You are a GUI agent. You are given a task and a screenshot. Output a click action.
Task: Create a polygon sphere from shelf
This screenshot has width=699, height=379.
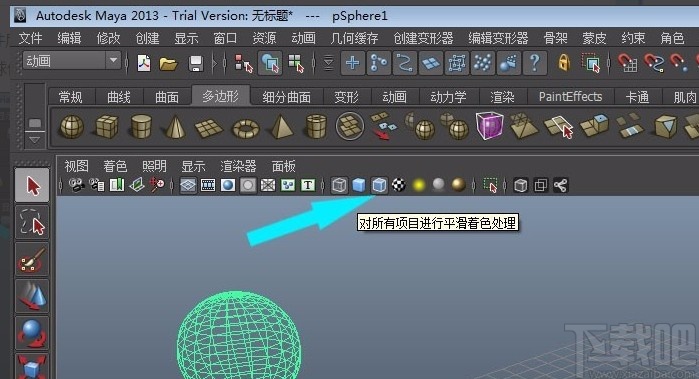coord(71,127)
